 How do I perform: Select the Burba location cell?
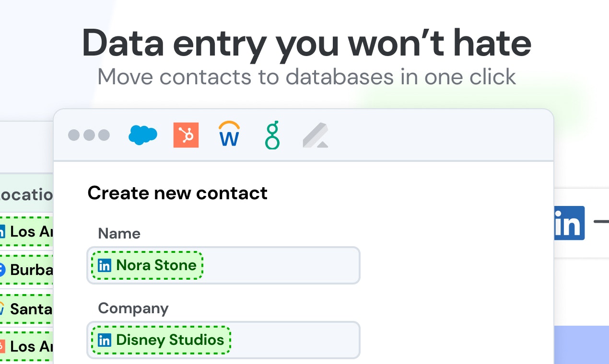pyautogui.click(x=26, y=270)
